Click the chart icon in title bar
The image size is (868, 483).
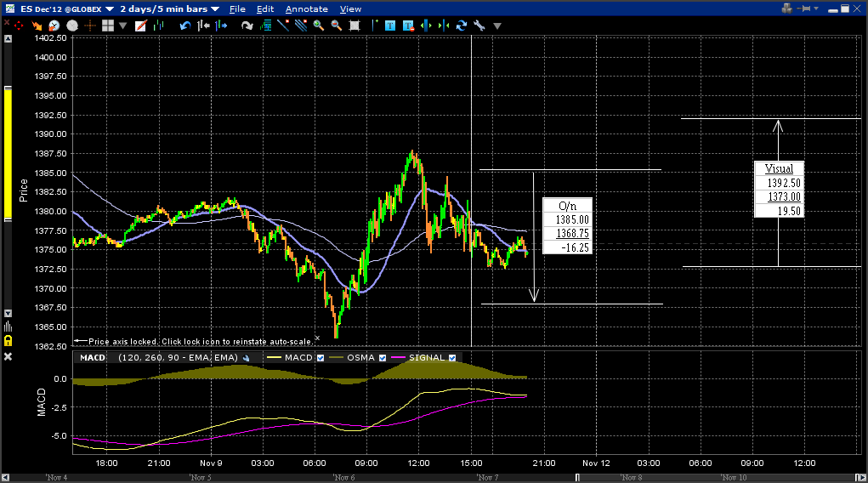pos(10,9)
